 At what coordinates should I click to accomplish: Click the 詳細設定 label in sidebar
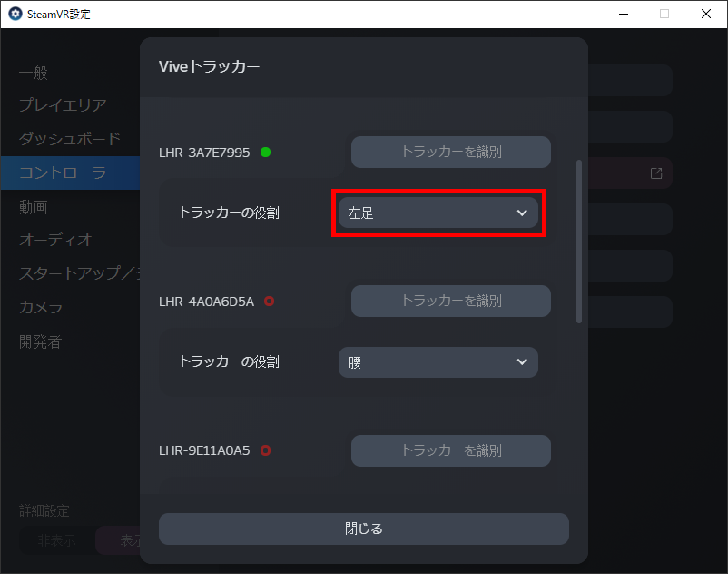tap(44, 510)
